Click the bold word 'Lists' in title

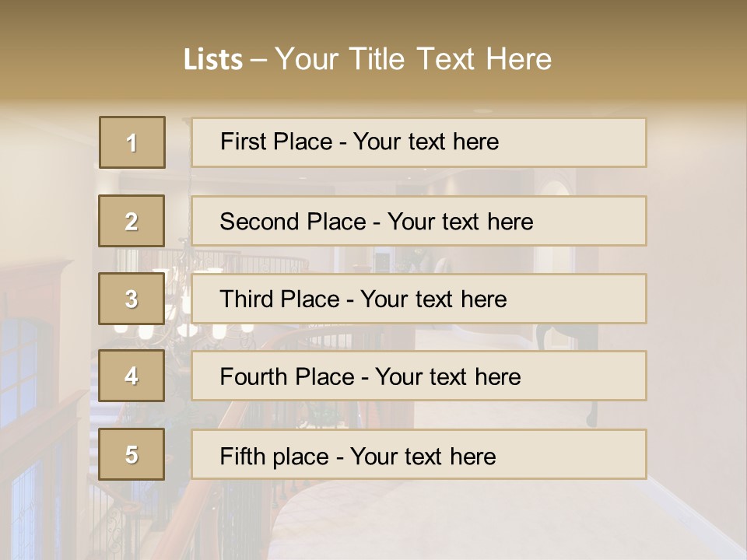pos(213,60)
